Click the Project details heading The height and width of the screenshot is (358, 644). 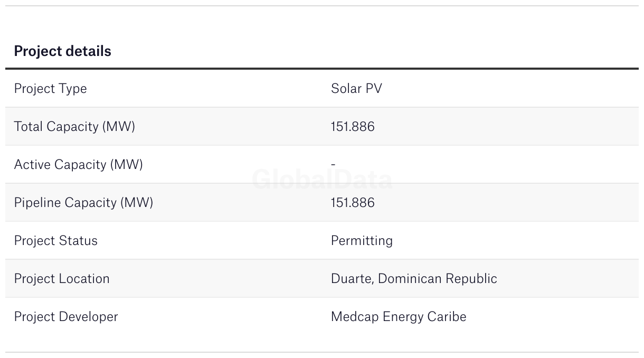tap(62, 51)
